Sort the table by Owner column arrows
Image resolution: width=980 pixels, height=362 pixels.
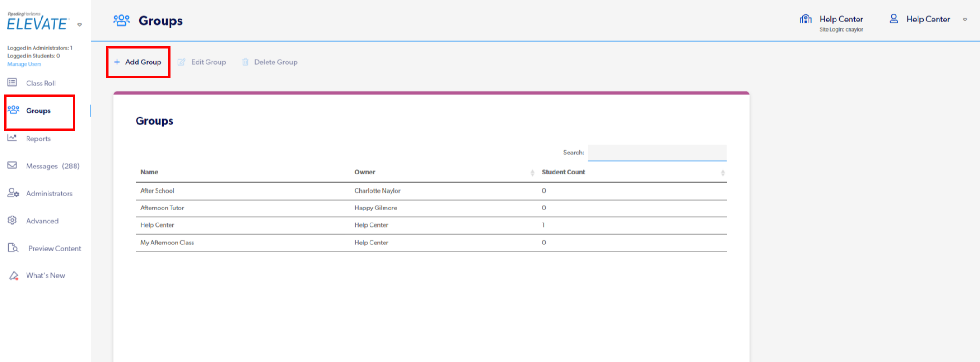(532, 173)
